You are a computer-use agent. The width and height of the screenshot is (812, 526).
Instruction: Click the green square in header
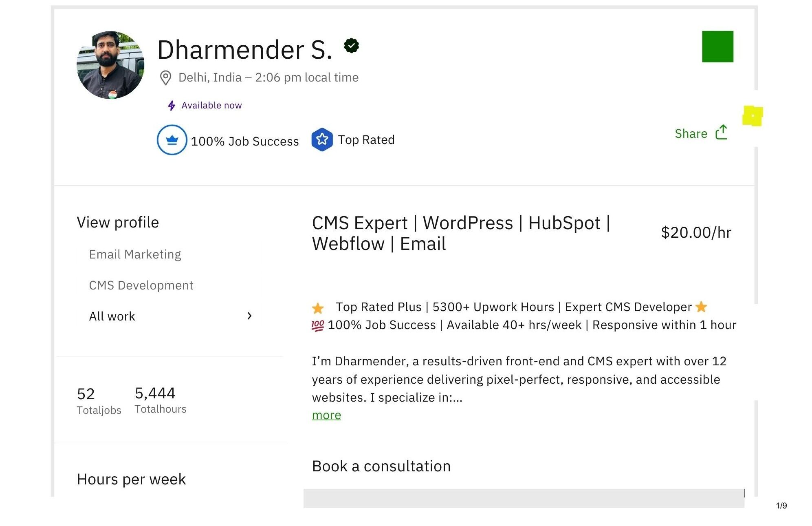tap(717, 46)
